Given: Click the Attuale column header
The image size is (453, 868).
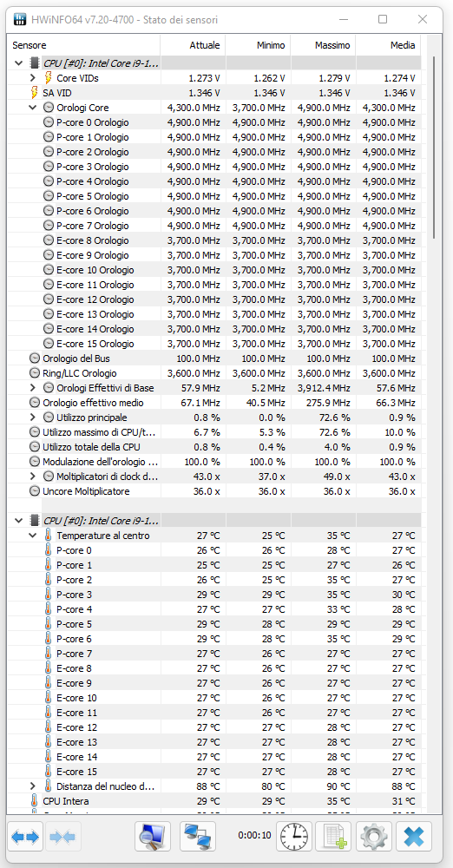Looking at the screenshot, I should click(x=193, y=45).
